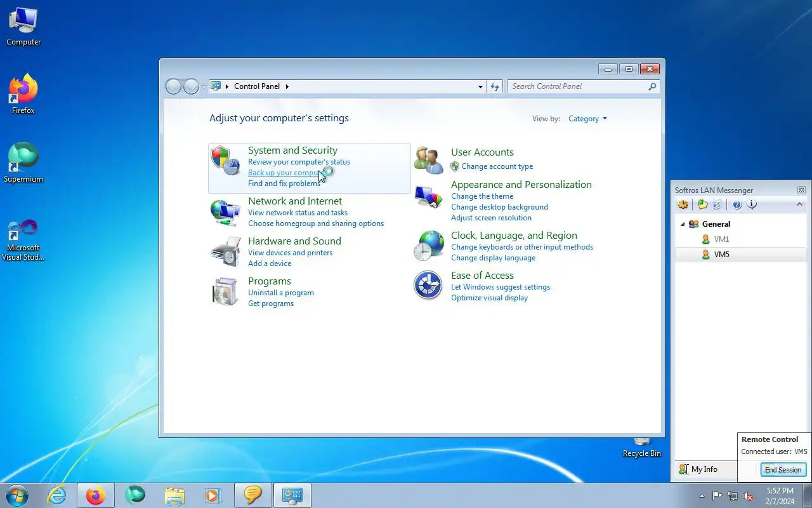Select the General group in user list
Viewport: 812px width, 508px height.
pos(716,224)
